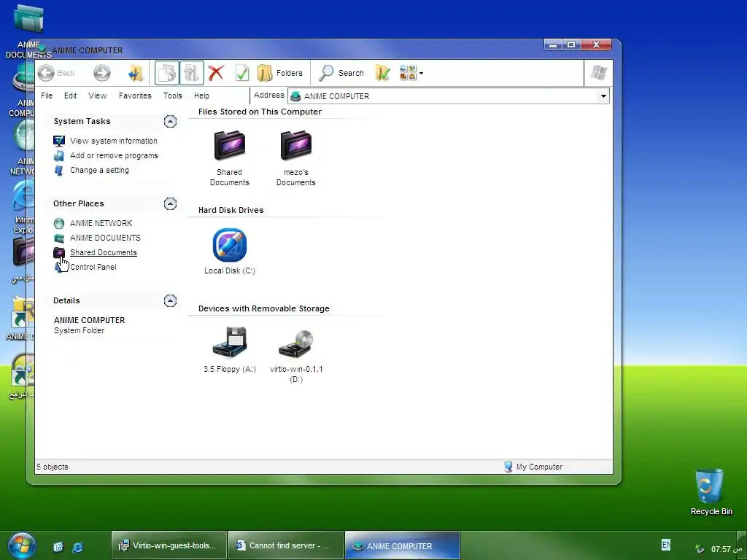Click the Change a setting icon
Image resolution: width=747 pixels, height=560 pixels.
point(59,171)
